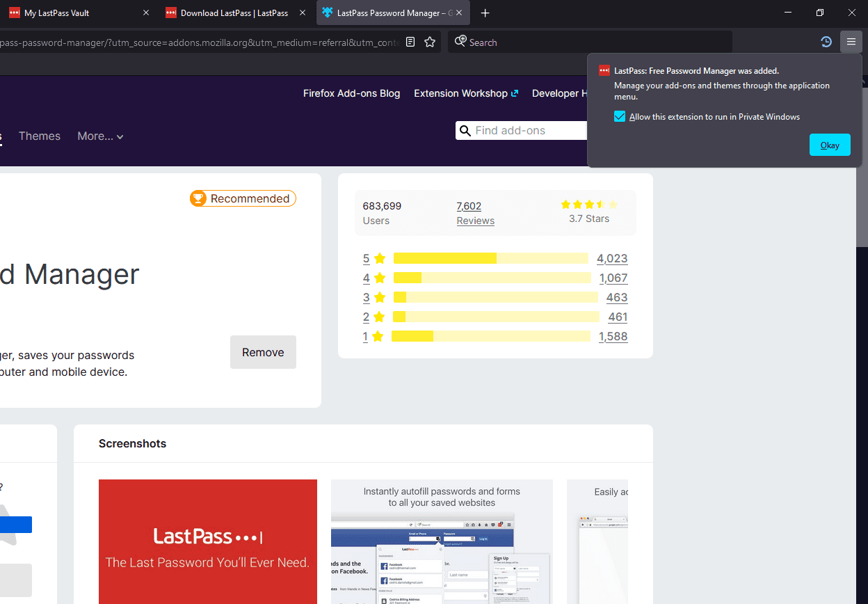Open the red LastPass screenshot thumbnail
The width and height of the screenshot is (868, 604).
(208, 541)
